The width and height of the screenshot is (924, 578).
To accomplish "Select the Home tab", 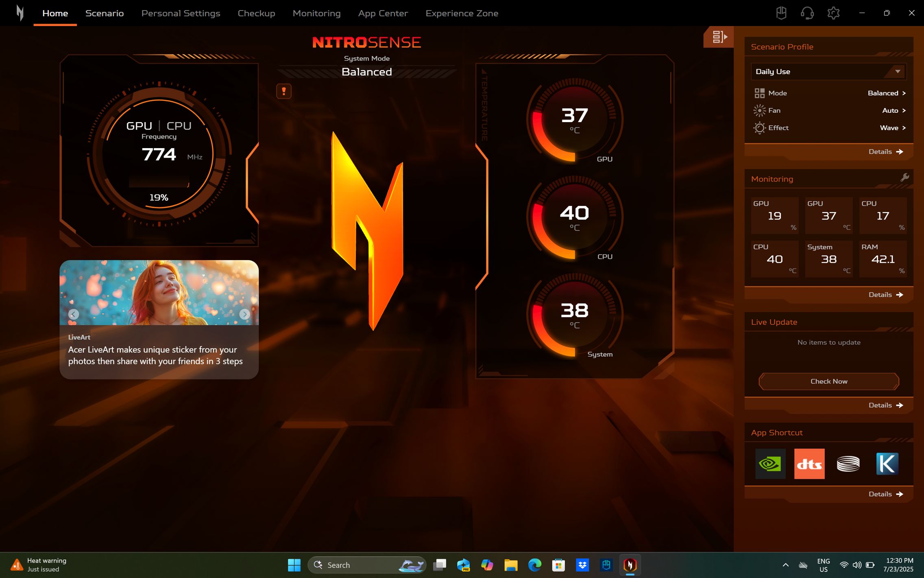I will (55, 13).
